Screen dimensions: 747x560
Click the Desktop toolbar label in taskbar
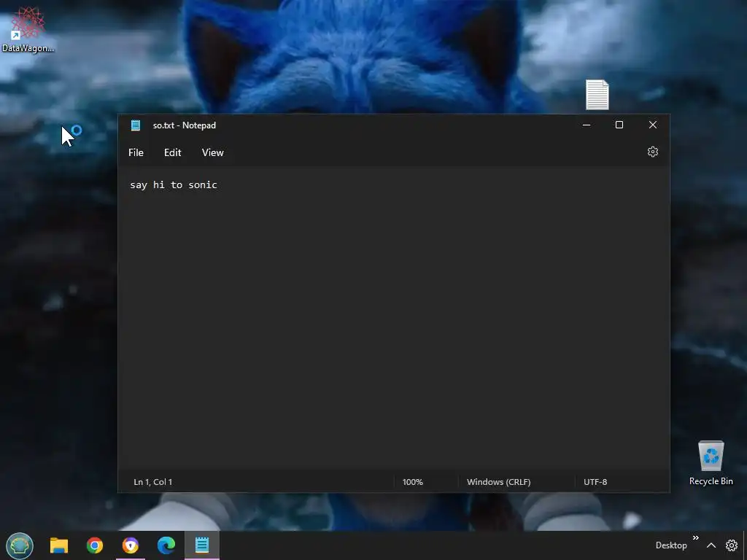pyautogui.click(x=671, y=545)
